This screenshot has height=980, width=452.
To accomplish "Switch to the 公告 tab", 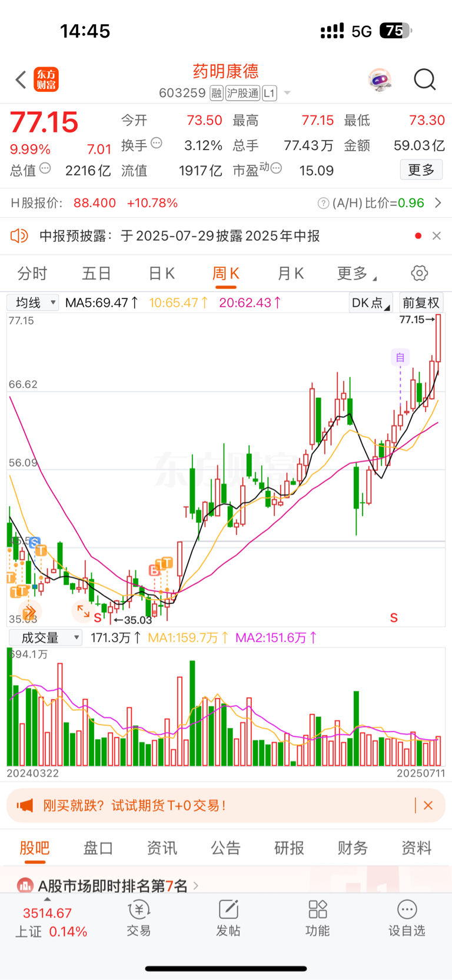I will click(x=226, y=848).
